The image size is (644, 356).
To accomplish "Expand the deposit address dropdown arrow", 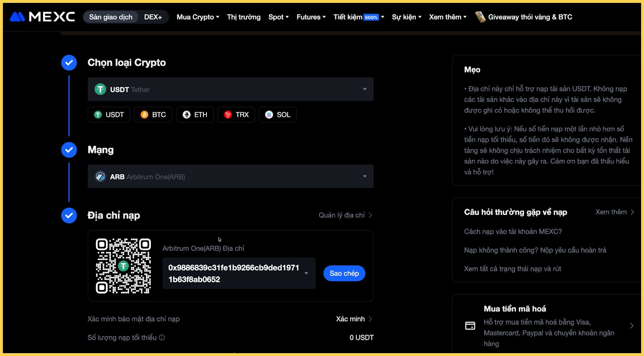I will click(x=306, y=273).
